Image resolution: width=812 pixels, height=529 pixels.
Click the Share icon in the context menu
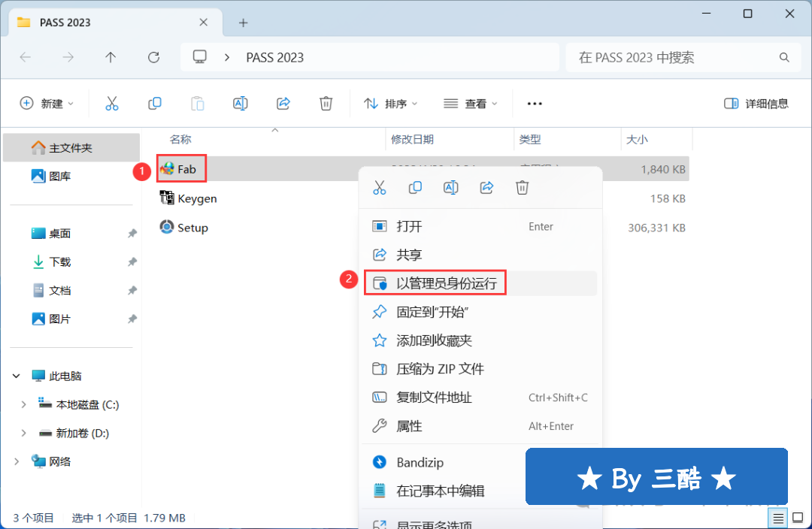point(486,187)
